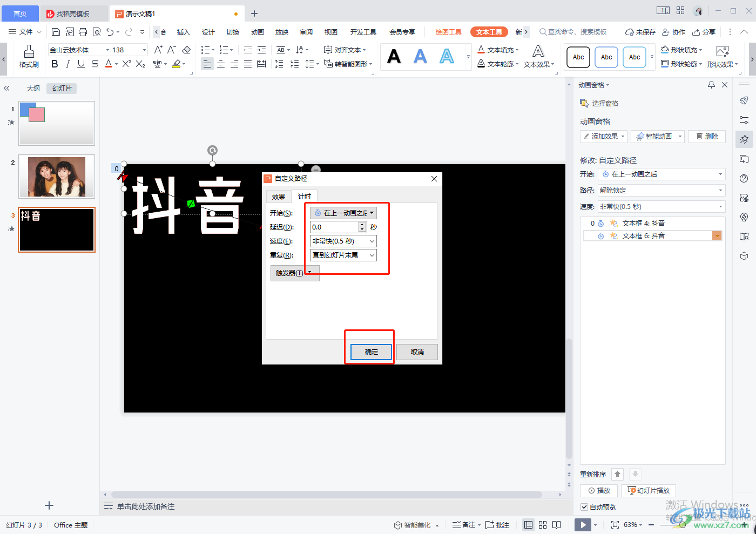Select slide 2 thumbnail with photo
Screen dimensions: 756x534
[57, 177]
